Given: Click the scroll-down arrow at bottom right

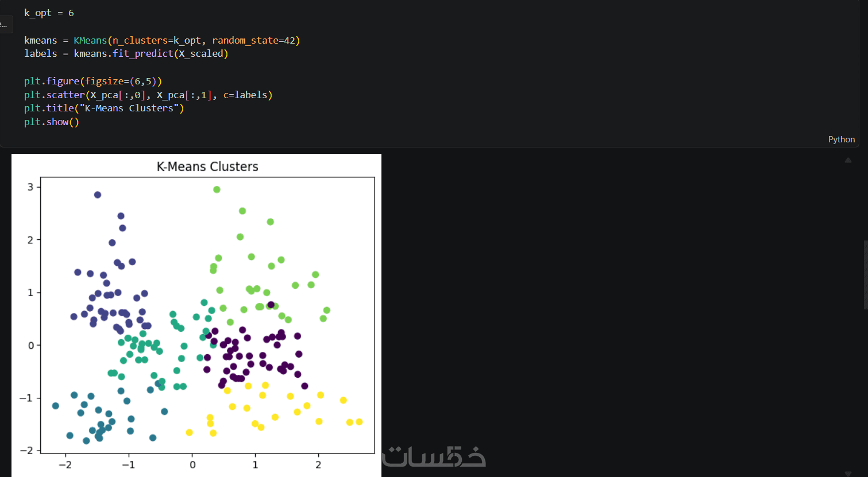Looking at the screenshot, I should pyautogui.click(x=848, y=473).
